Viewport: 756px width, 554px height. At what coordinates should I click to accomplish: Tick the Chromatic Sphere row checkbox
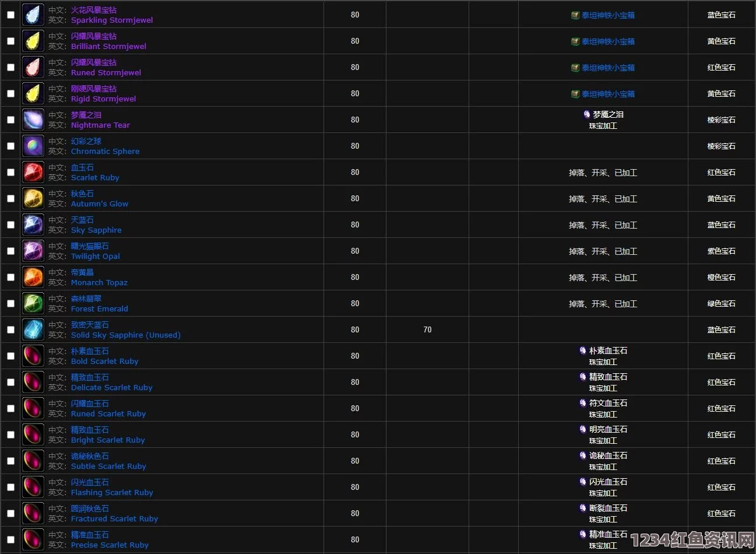tap(10, 146)
